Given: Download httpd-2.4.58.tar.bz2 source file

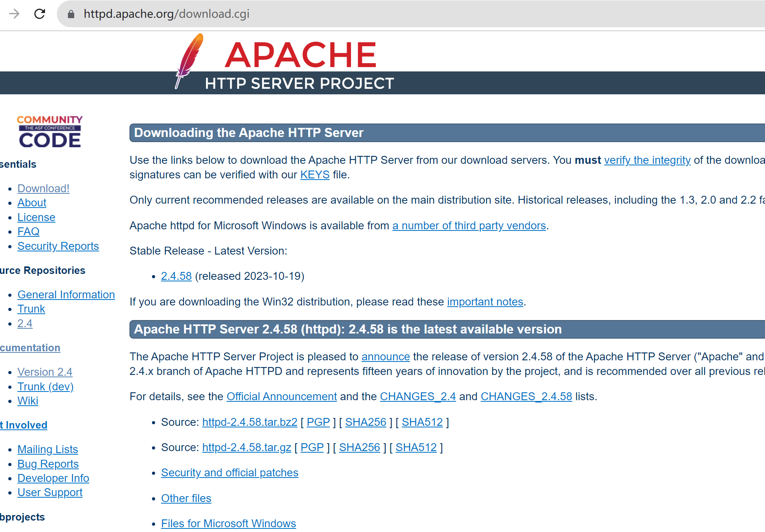Looking at the screenshot, I should coord(249,422).
